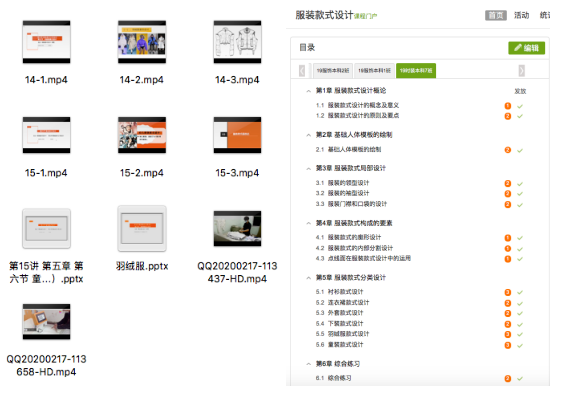The height and width of the screenshot is (393, 565).
Task: Open section 3.1 服装的领型设计
Action: point(342,183)
